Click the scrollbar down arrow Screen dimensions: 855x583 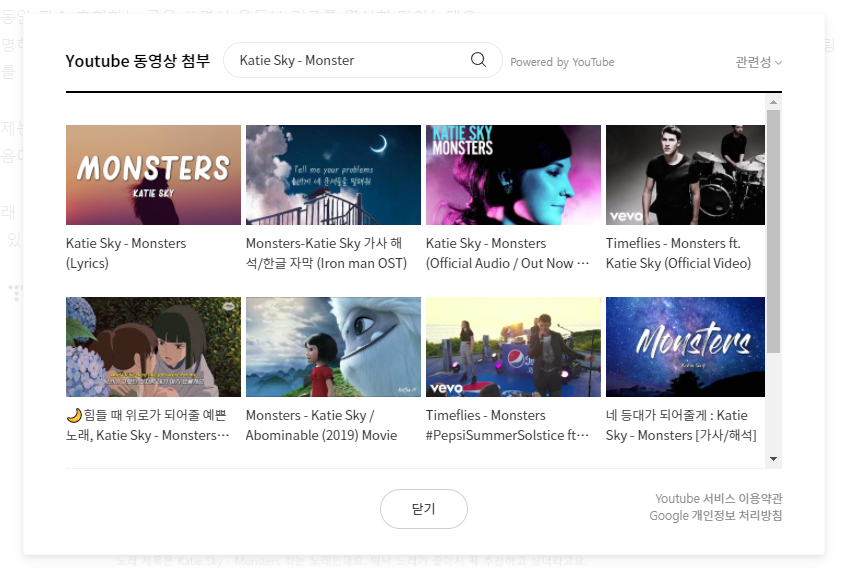pos(773,459)
